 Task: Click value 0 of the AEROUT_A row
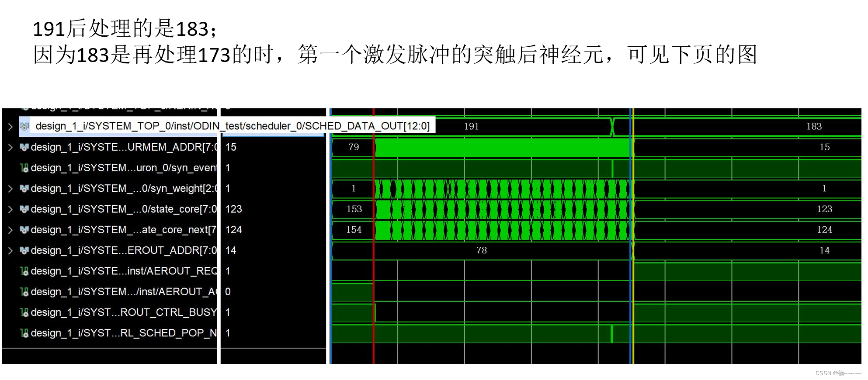point(228,292)
